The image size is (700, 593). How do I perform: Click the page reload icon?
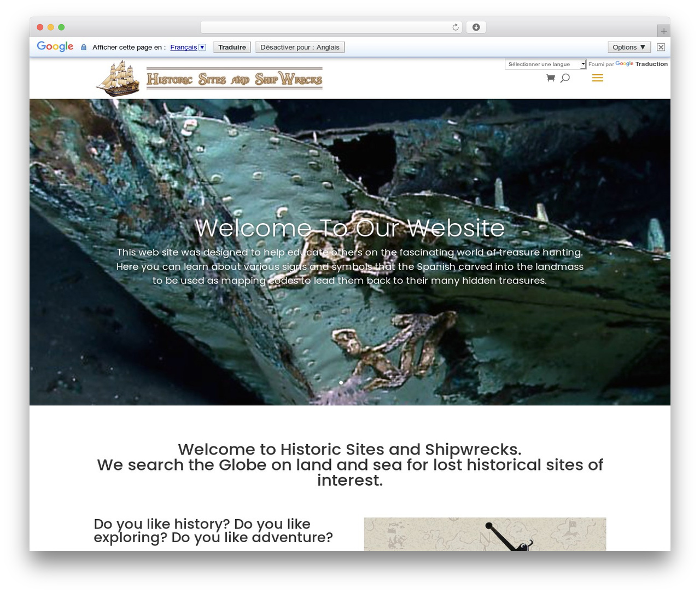(456, 27)
